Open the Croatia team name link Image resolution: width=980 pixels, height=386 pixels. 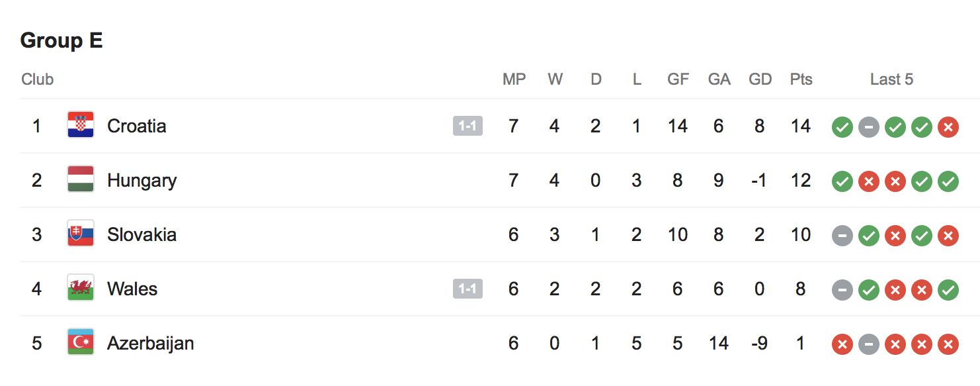136,126
